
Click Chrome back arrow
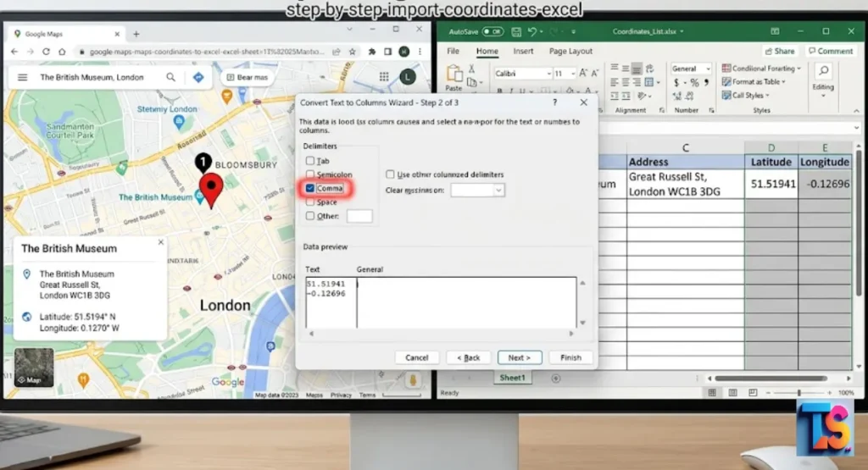tap(14, 52)
